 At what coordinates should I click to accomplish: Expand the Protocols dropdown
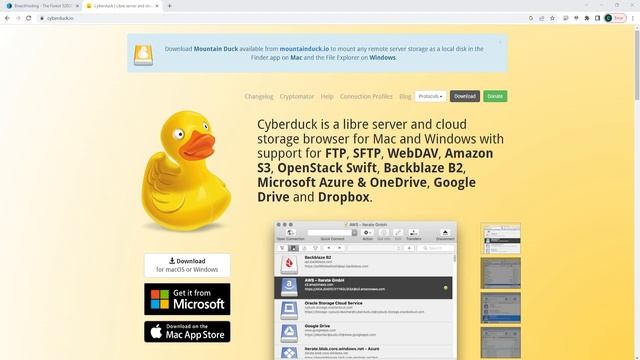coord(431,96)
